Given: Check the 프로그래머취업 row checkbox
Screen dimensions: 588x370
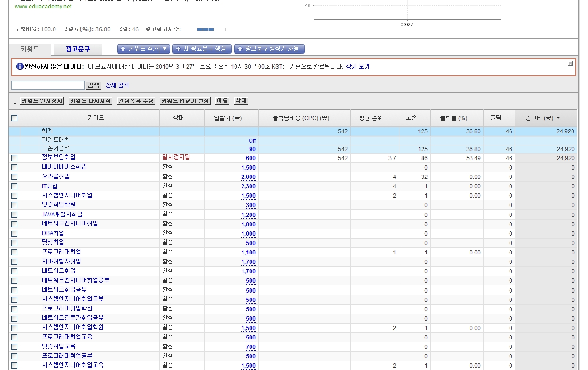Looking at the screenshot, I should (x=14, y=253).
